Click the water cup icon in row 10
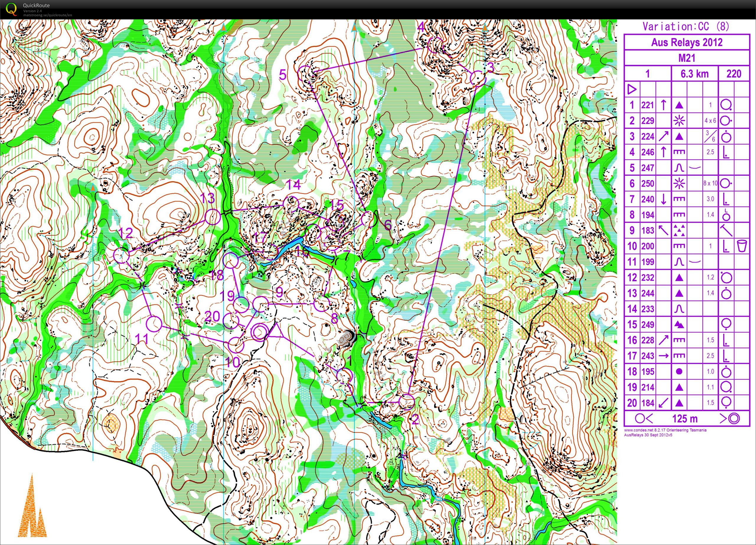 click(x=742, y=246)
